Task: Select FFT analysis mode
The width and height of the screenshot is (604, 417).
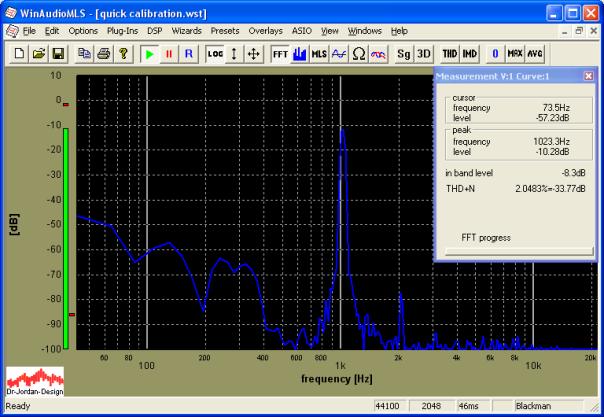Action: (x=280, y=53)
